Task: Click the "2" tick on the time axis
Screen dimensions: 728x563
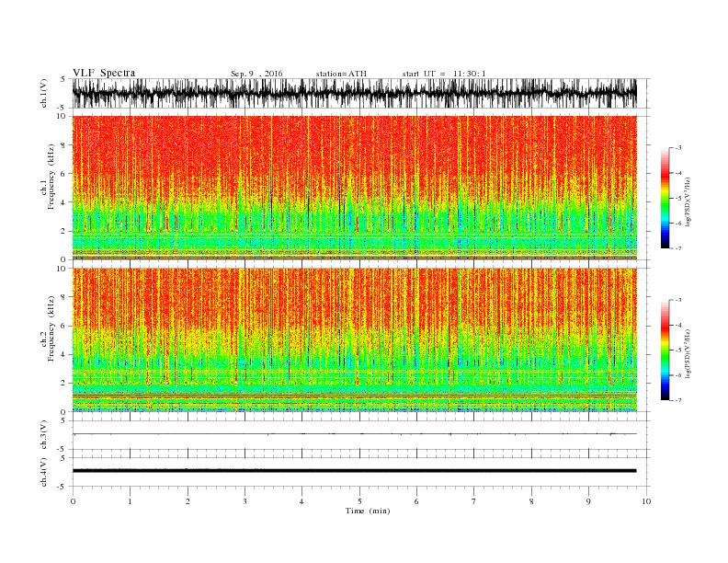Action: click(x=188, y=501)
